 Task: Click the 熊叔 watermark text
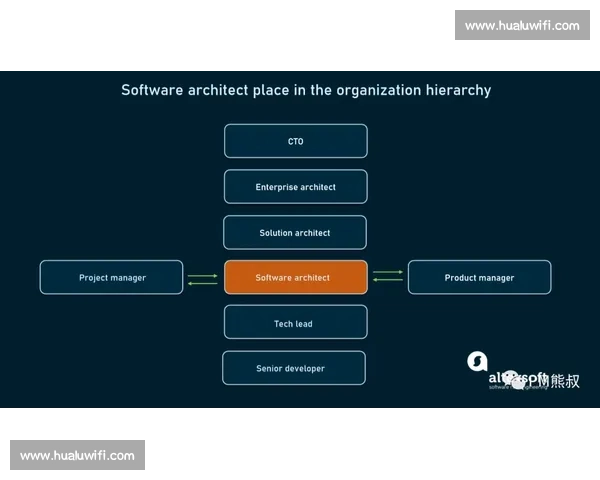point(562,380)
